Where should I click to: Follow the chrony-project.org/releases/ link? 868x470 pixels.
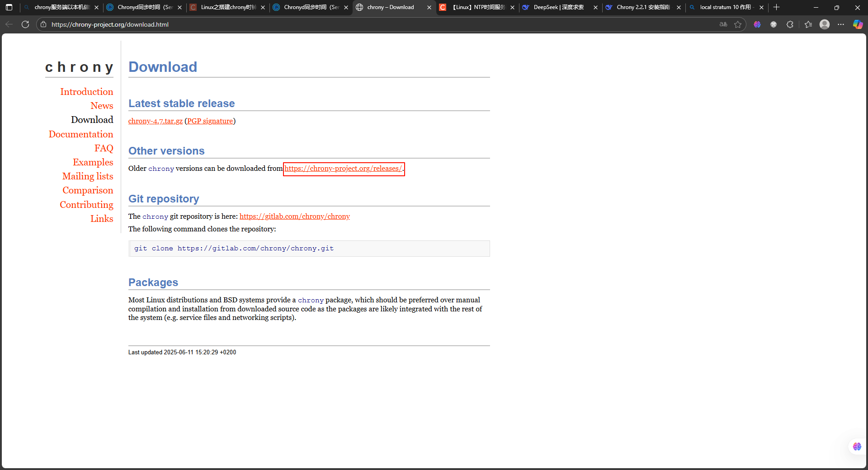pyautogui.click(x=344, y=169)
